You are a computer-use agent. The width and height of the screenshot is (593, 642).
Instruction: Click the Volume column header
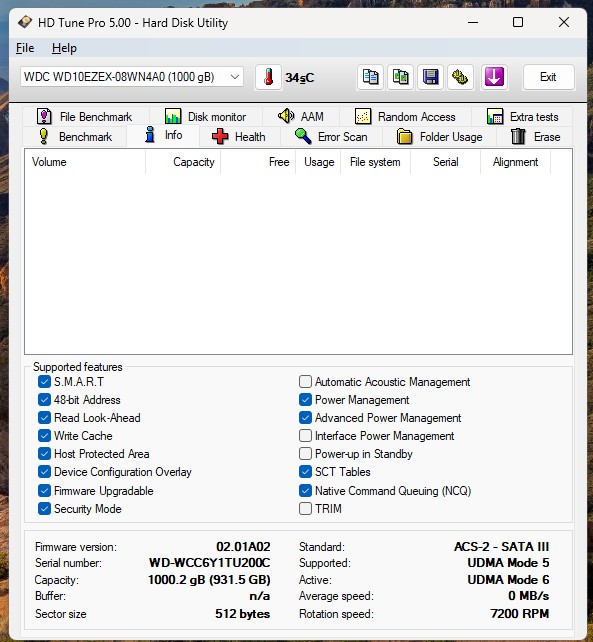pos(85,162)
